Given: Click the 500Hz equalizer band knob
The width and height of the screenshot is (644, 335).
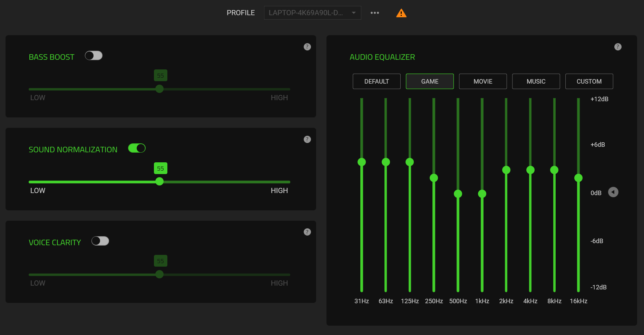Looking at the screenshot, I should [458, 194].
